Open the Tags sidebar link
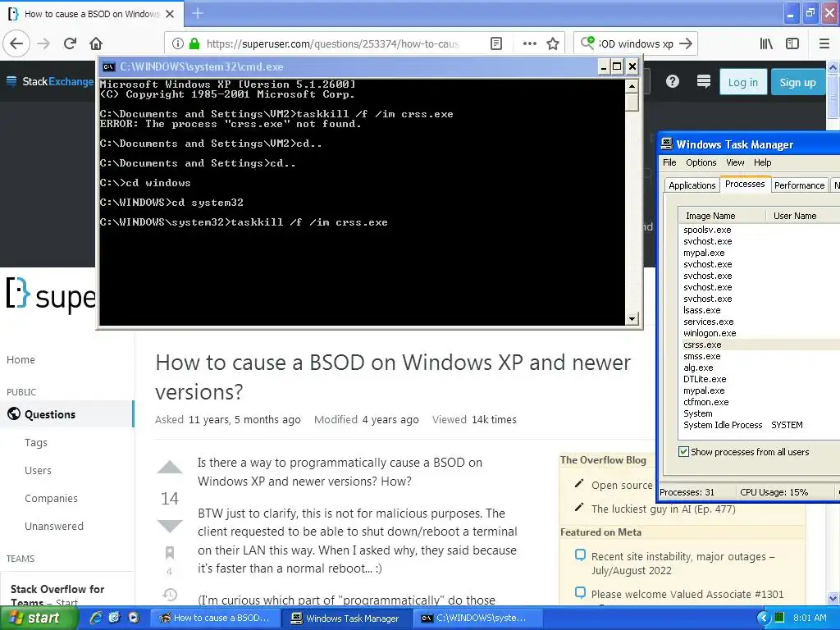Image resolution: width=840 pixels, height=630 pixels. [36, 442]
